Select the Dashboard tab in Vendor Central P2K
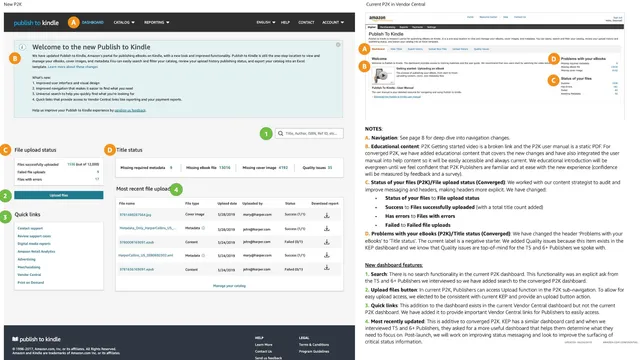 378,49
